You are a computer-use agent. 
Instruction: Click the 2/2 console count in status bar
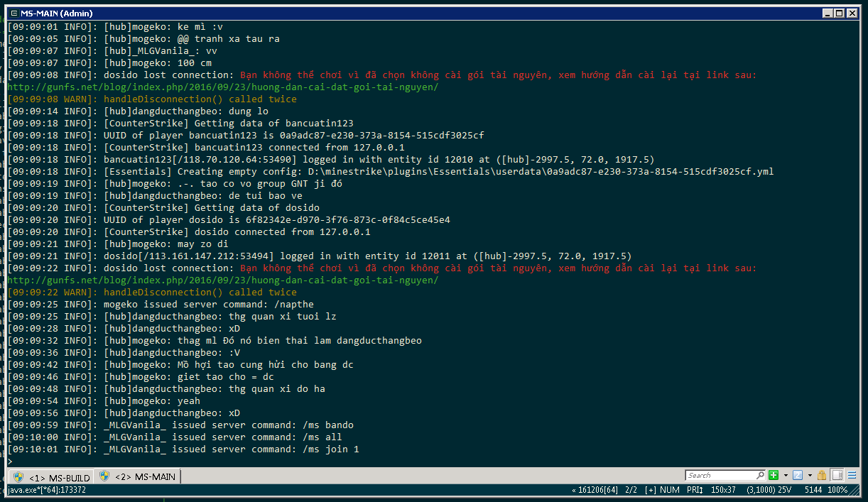tap(631, 490)
